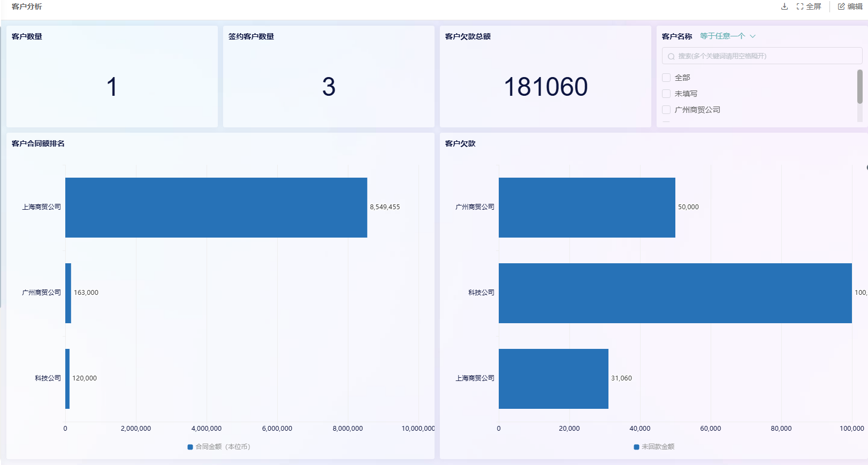Select 广州商贸公司 bar in 客户合同额排名 chart
The height and width of the screenshot is (465, 868).
(x=68, y=293)
